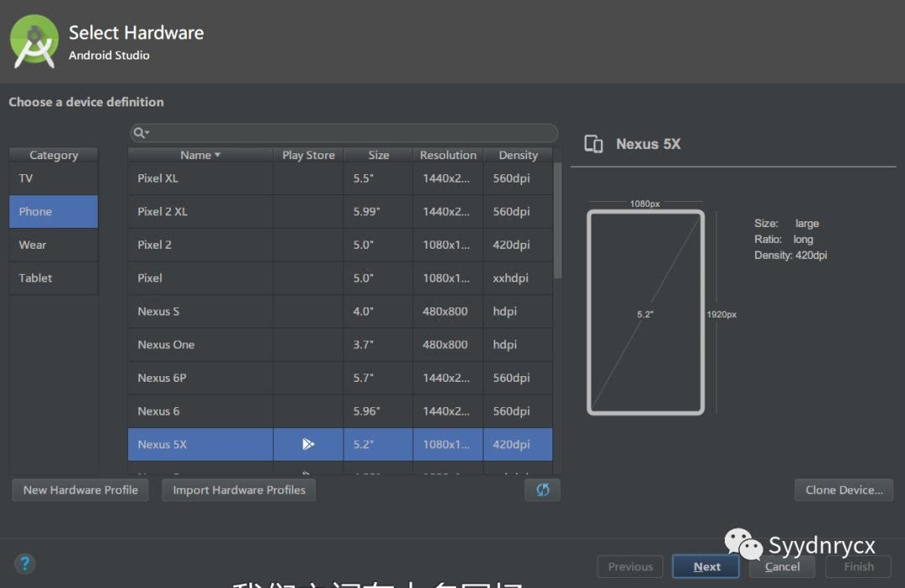
Task: Select the Tablet category
Action: [x=54, y=278]
